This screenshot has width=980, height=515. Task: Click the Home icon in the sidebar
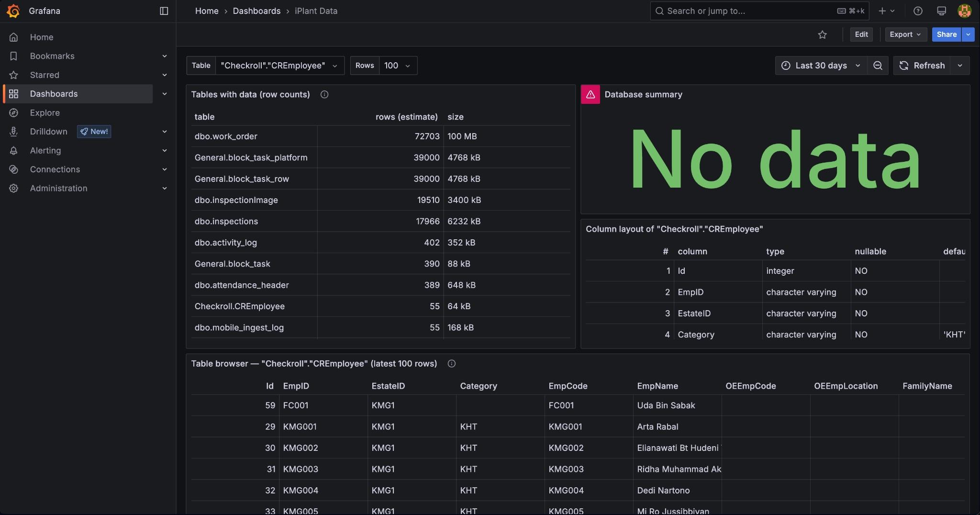14,37
